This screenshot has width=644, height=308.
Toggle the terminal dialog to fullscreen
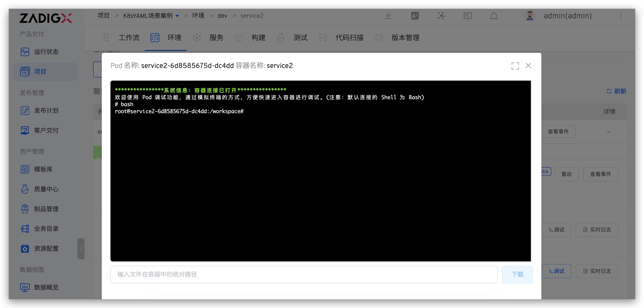coord(515,66)
